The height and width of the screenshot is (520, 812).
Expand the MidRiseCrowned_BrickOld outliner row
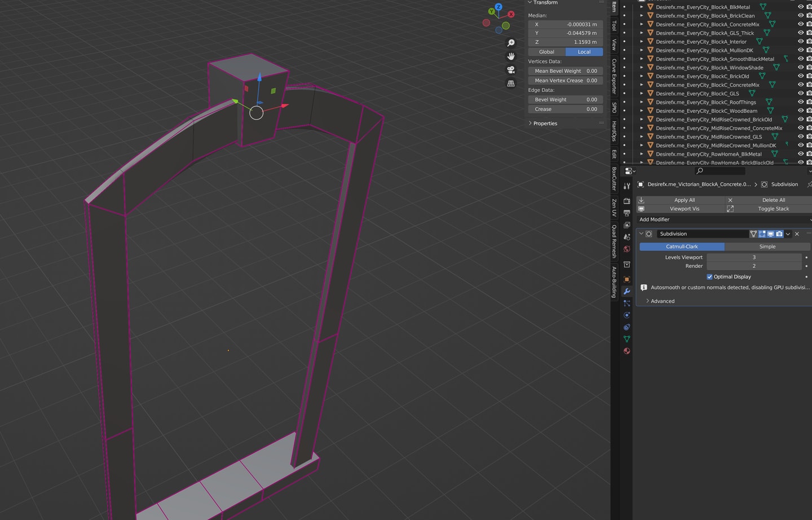(641, 120)
